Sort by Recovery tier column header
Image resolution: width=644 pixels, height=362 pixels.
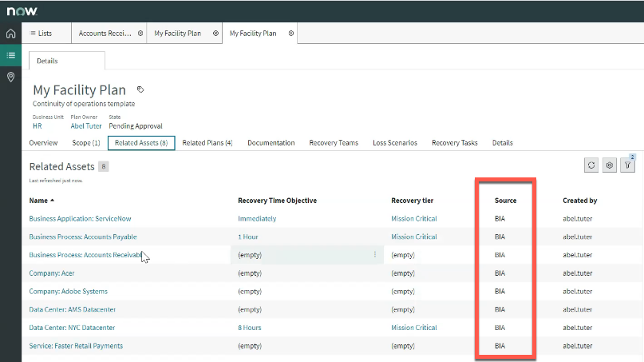(x=413, y=201)
